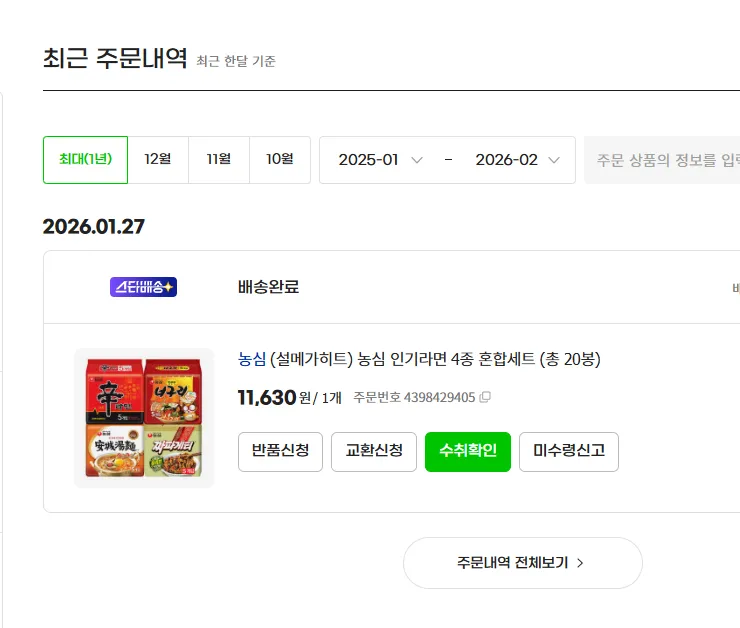Screen dimensions: 740x628
Task: View all orders via 주문내역 전체보기
Action: coord(522,563)
